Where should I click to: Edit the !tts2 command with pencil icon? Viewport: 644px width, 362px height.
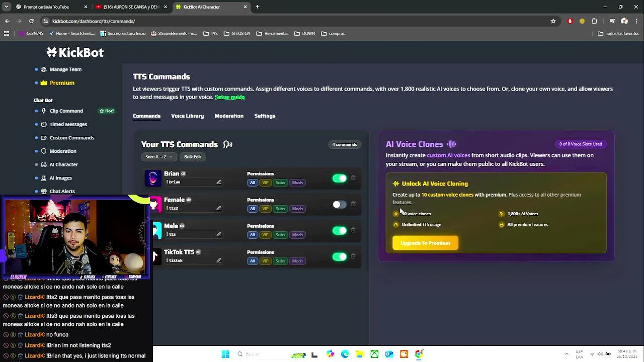pos(218,208)
